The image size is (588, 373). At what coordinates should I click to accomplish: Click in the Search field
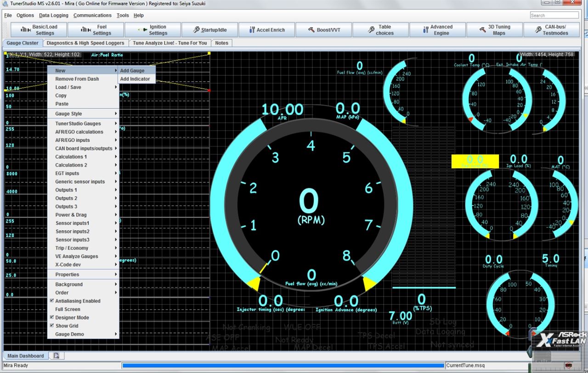click(554, 15)
